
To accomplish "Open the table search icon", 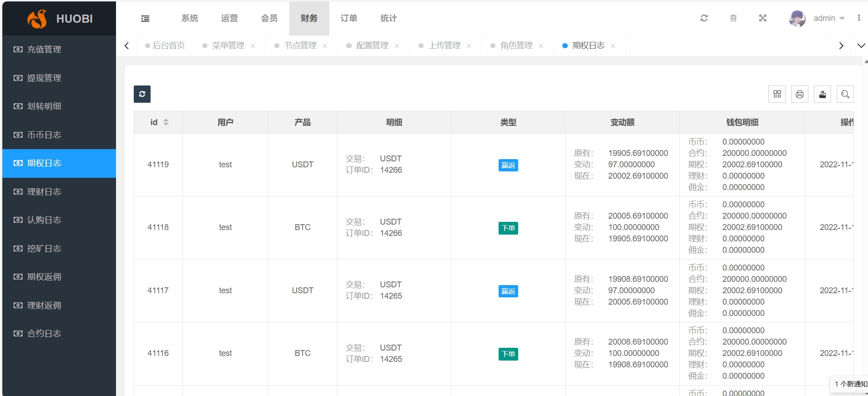I will (x=845, y=94).
